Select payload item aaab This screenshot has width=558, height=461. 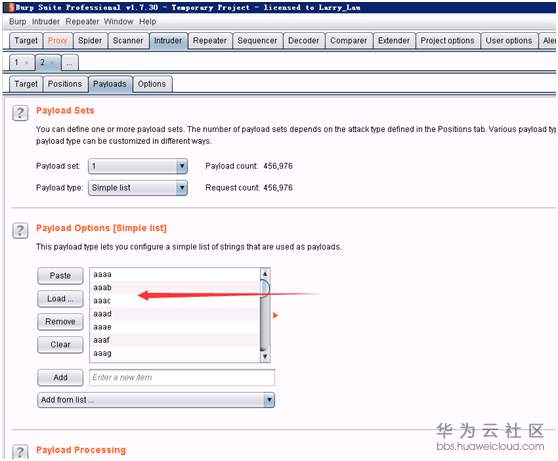click(x=175, y=287)
